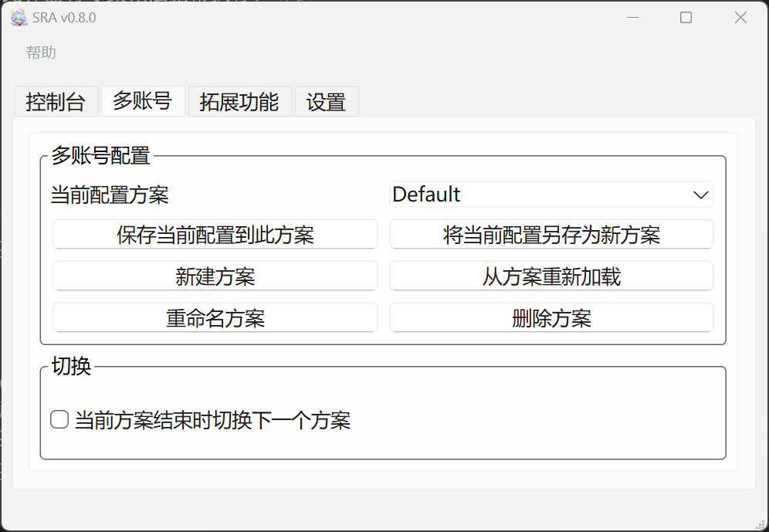Screen dimensions: 769x532
Task: Switch to the 设置 tab
Action: (327, 101)
